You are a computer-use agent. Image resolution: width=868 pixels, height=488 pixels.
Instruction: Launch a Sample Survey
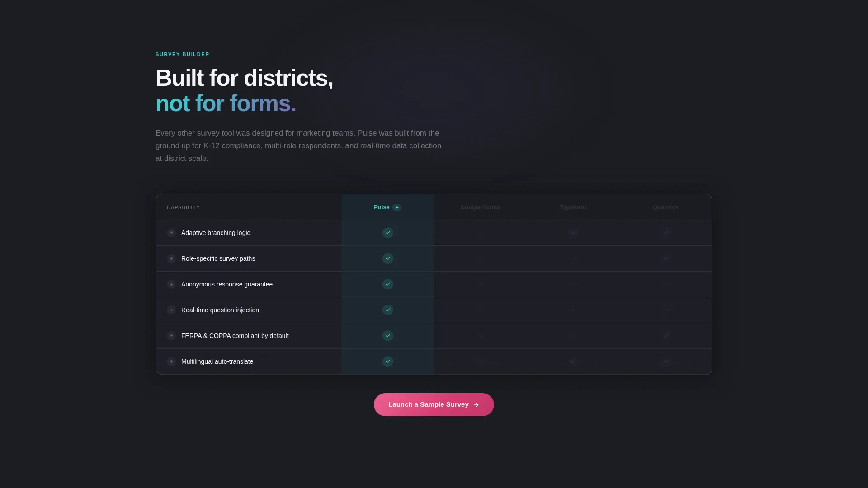(x=434, y=404)
